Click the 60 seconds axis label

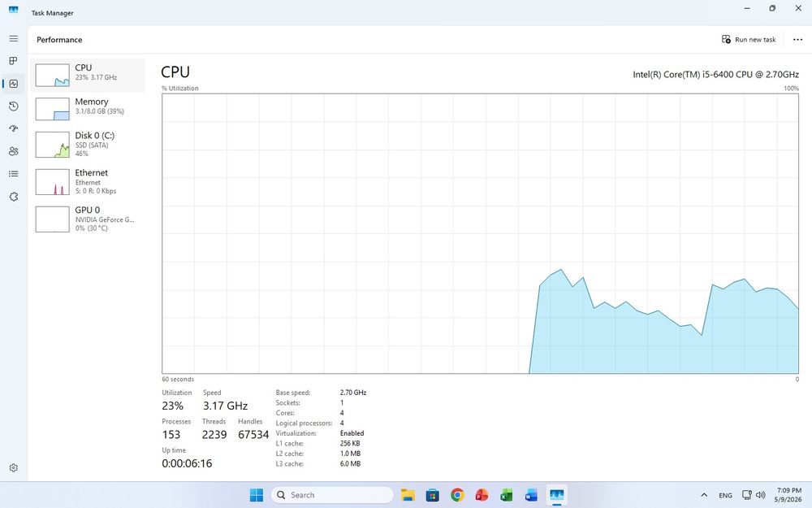coord(178,380)
